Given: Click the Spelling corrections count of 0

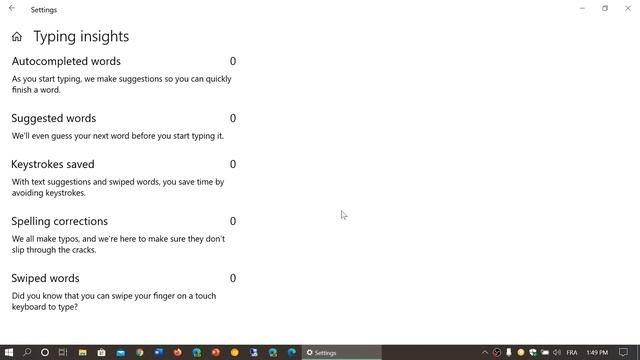Looking at the screenshot, I should pyautogui.click(x=233, y=221).
